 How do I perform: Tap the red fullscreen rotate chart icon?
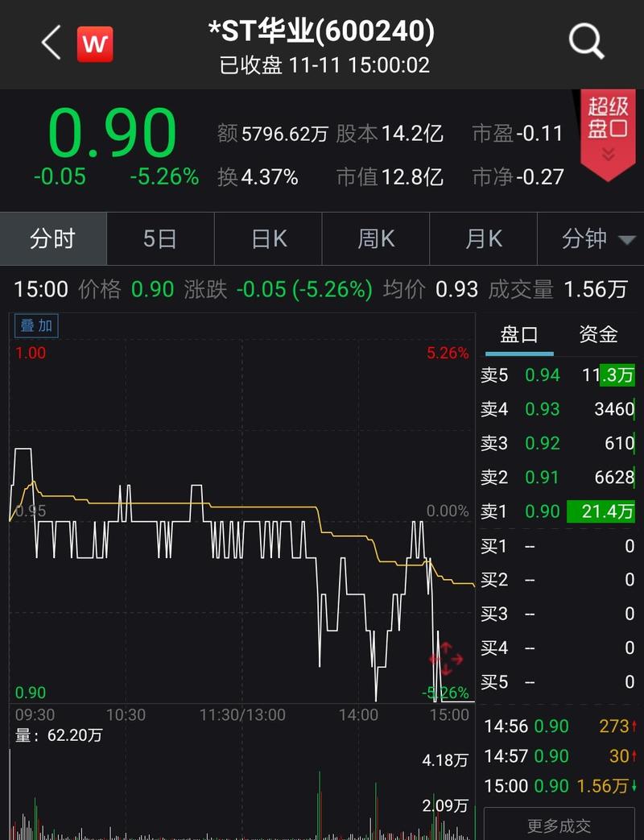(x=446, y=659)
